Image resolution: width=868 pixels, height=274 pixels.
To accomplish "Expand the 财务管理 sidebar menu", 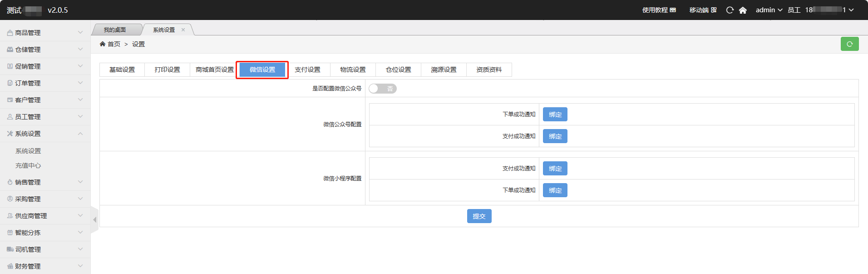I will point(45,266).
